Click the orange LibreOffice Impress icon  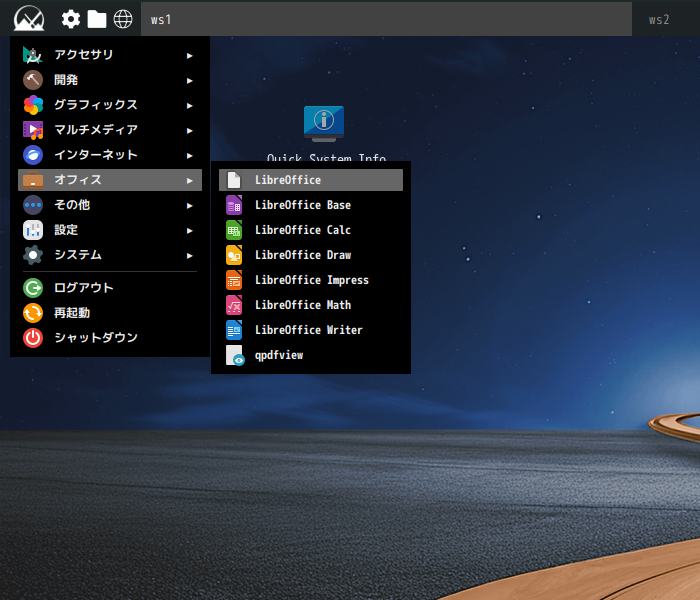click(x=234, y=280)
